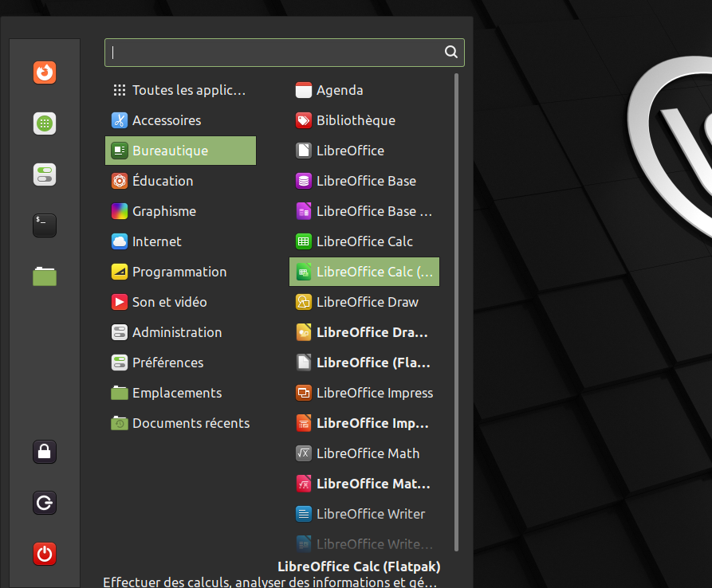Open the Préférences category
The width and height of the screenshot is (712, 588).
180,363
